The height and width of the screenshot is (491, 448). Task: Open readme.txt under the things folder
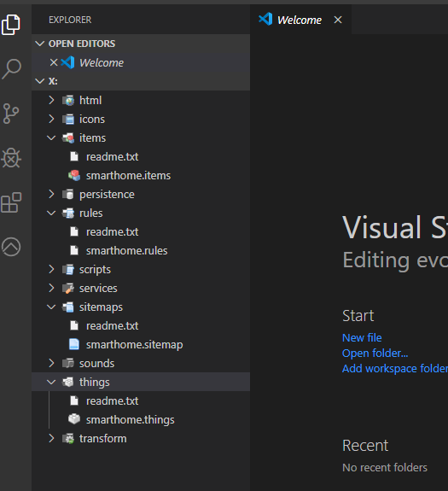[113, 401]
